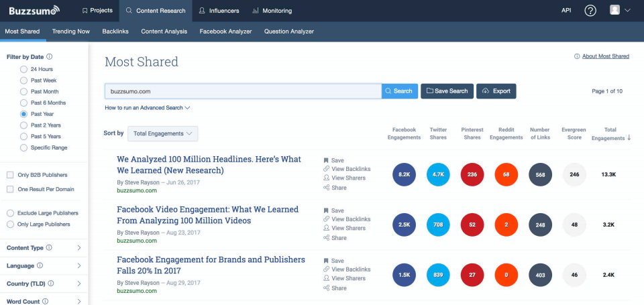Select the Past 2 Years filter

pos(24,125)
